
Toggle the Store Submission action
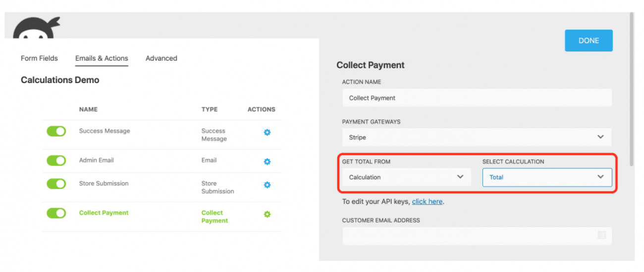coord(56,184)
